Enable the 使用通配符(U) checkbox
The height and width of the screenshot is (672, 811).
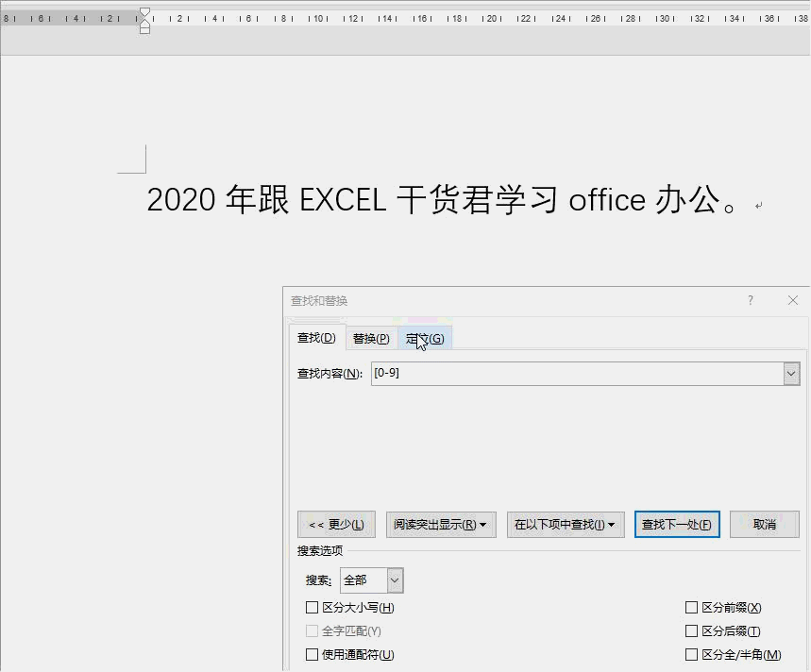pos(312,655)
